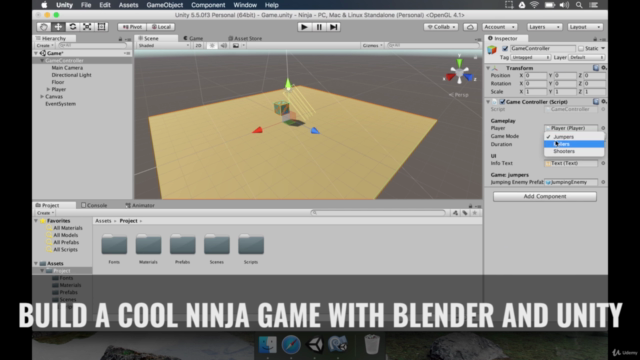
Task: Open the Tag dropdown
Action: [x=531, y=58]
